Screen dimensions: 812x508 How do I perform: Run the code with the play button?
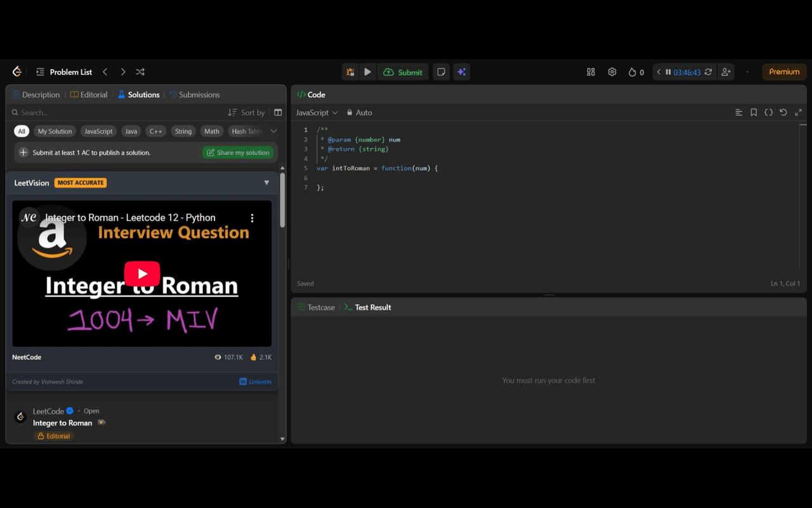coord(367,72)
